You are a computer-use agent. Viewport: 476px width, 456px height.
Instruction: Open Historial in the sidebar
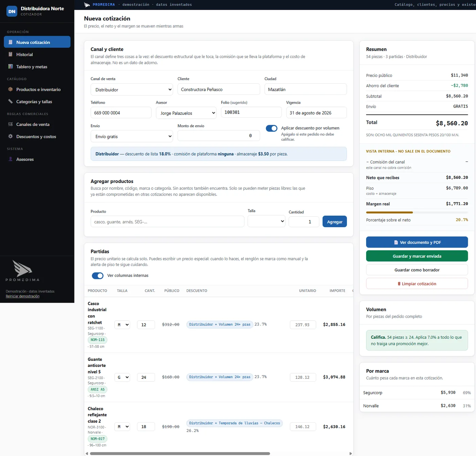point(37,54)
